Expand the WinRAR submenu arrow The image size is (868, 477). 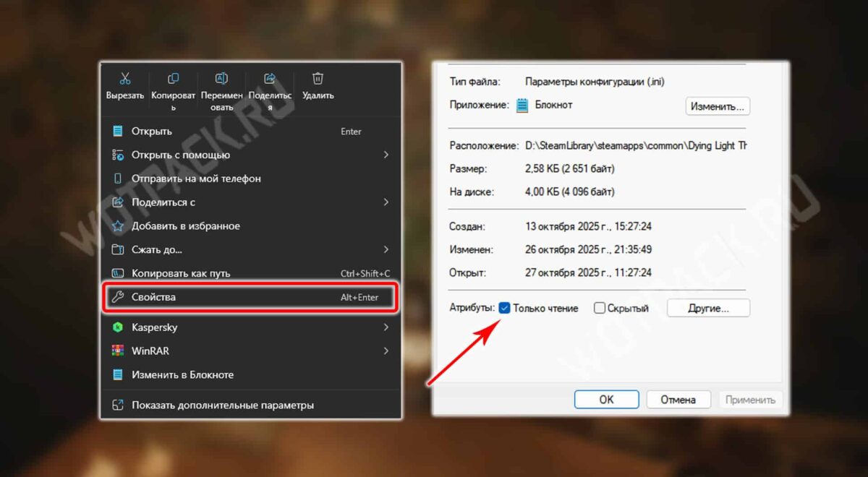point(386,351)
